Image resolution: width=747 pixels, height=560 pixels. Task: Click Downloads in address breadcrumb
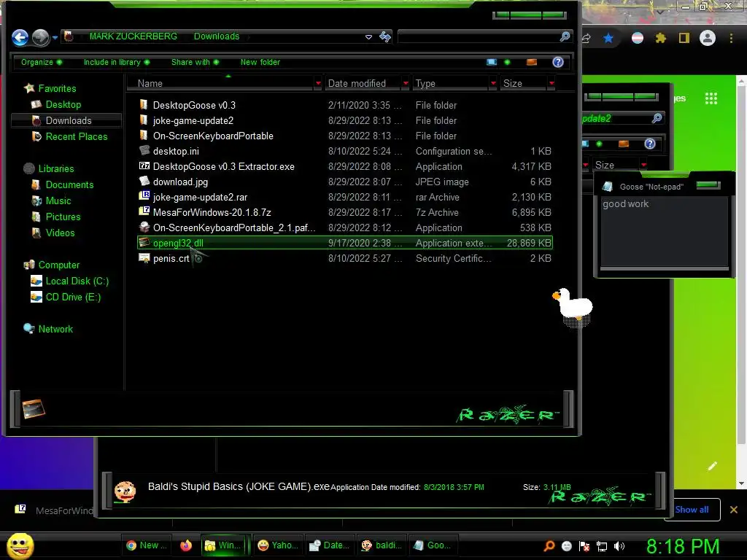[216, 36]
